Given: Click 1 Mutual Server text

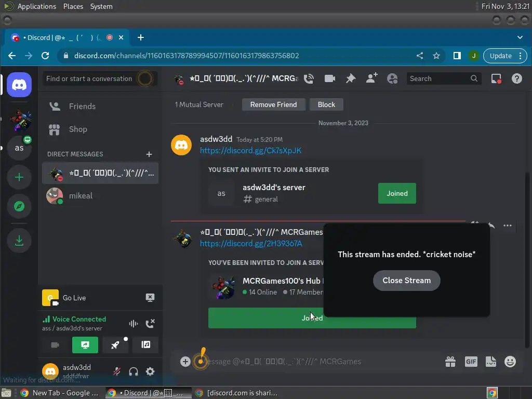Looking at the screenshot, I should (x=199, y=104).
